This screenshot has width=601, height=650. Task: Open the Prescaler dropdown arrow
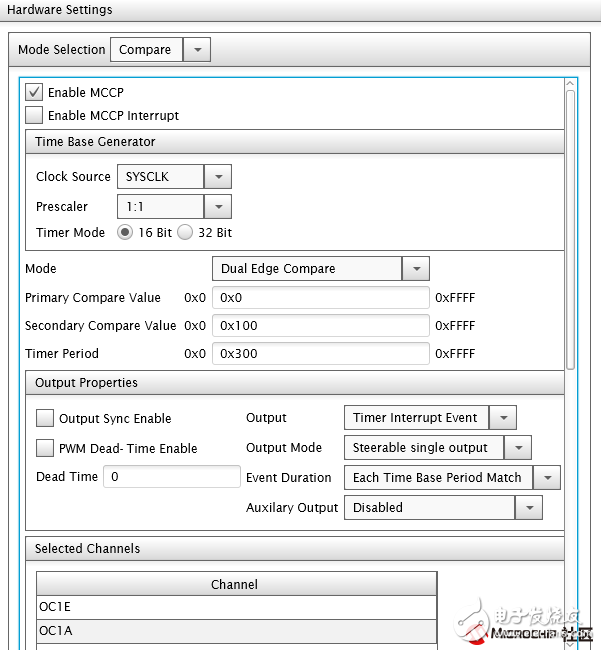tap(217, 207)
